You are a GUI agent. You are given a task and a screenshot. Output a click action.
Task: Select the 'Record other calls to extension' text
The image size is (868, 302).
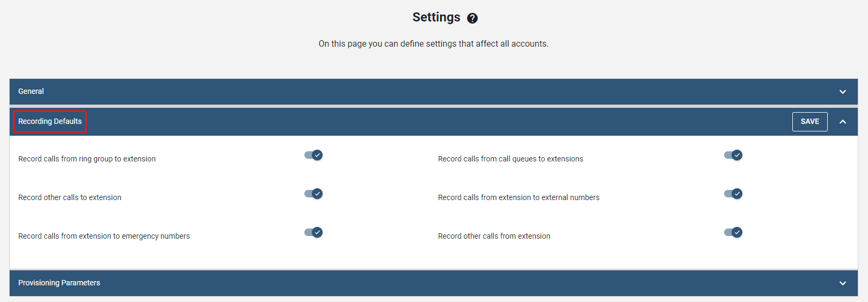(70, 198)
